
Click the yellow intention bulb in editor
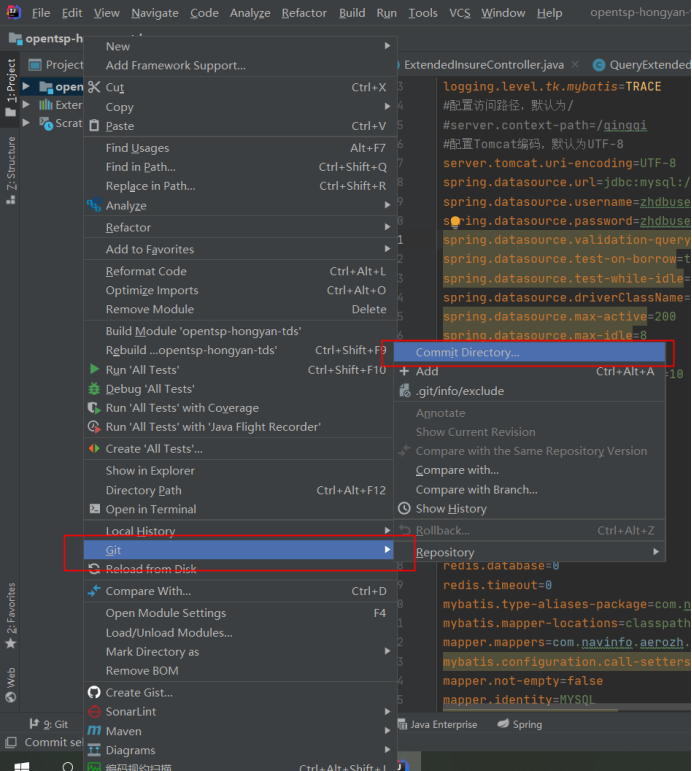(455, 222)
